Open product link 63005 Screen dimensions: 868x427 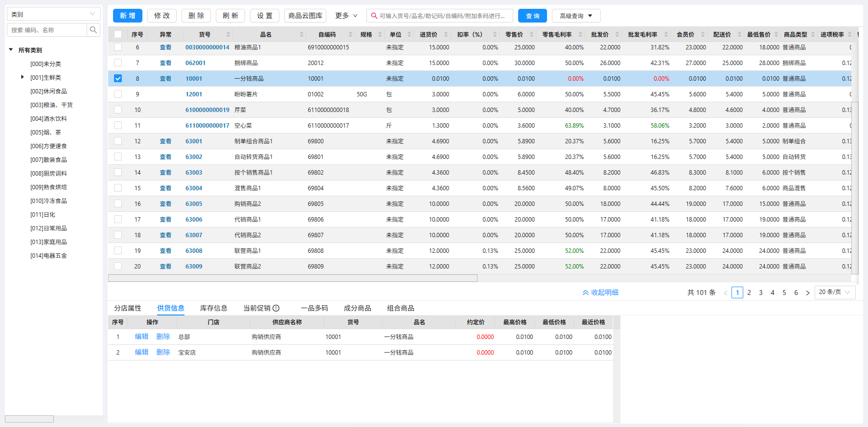click(x=194, y=203)
